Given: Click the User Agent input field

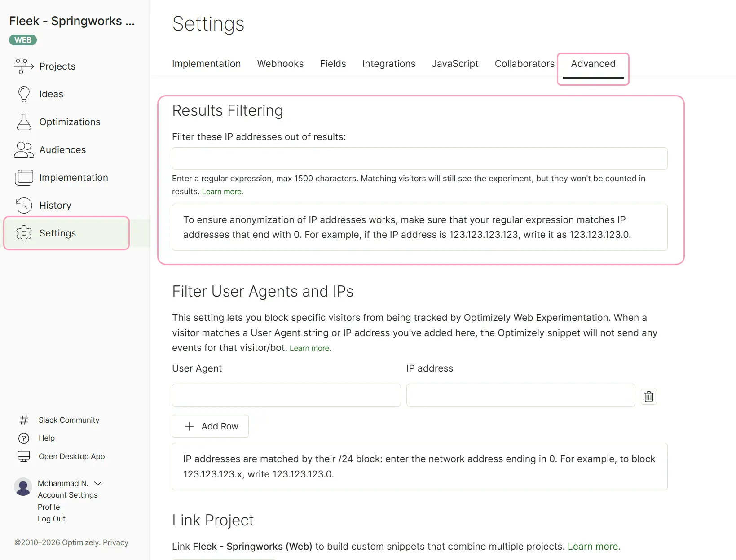Looking at the screenshot, I should 286,395.
